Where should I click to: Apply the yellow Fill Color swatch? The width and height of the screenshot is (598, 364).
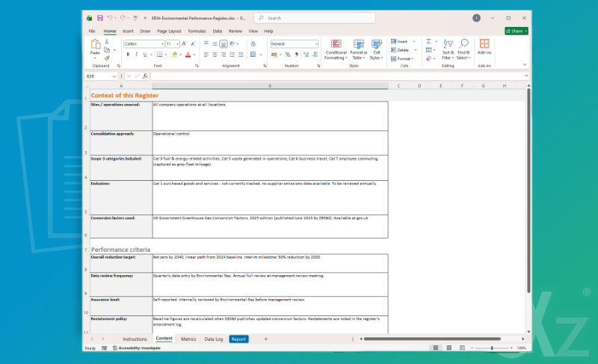(175, 55)
